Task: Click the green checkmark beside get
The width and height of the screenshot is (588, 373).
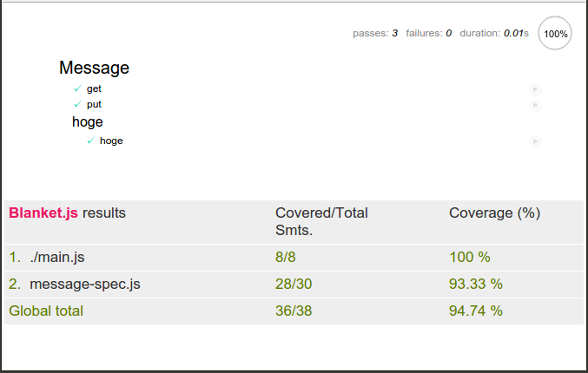Action: point(77,88)
